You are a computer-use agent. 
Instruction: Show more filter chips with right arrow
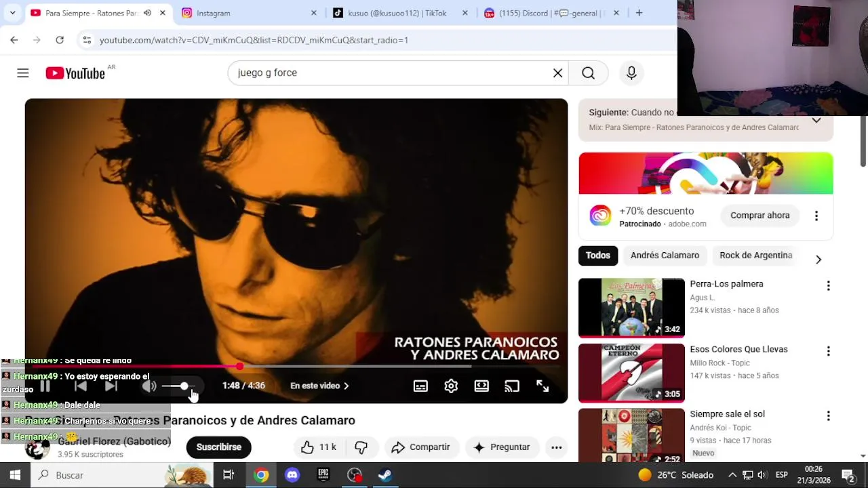click(818, 260)
